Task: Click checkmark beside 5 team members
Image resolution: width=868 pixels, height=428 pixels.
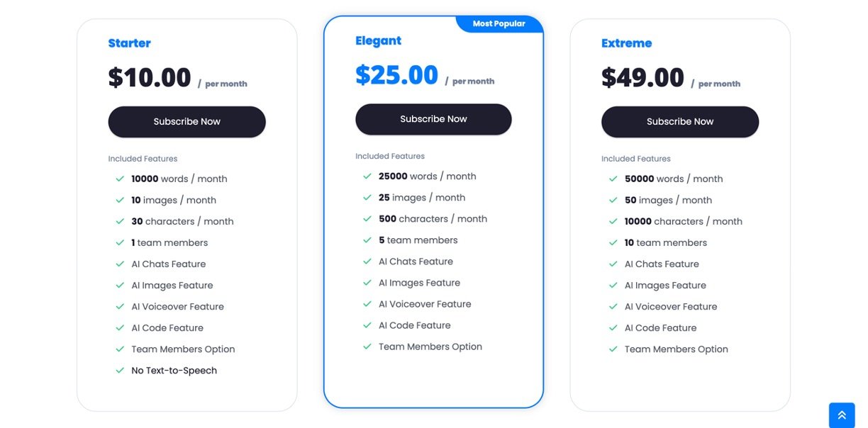Action: (367, 240)
